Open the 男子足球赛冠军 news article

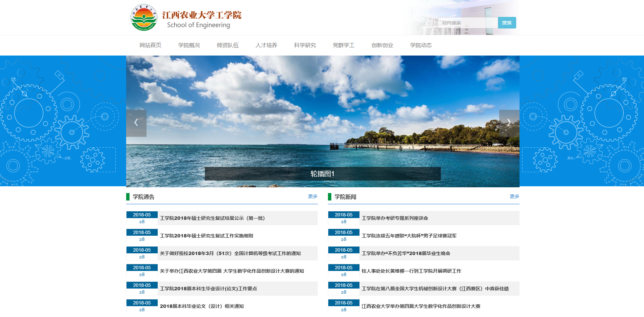409,236
